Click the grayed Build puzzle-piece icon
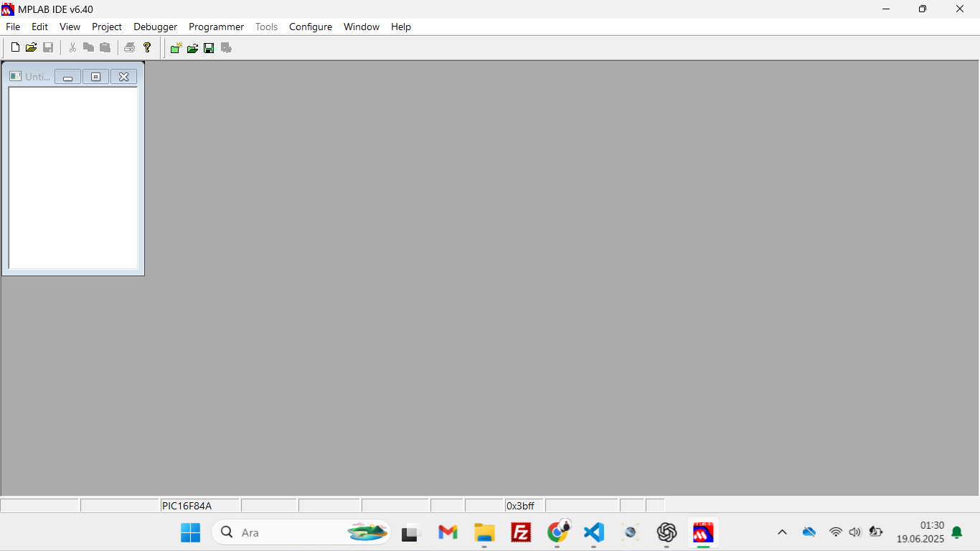The height and width of the screenshot is (551, 980). [226, 48]
